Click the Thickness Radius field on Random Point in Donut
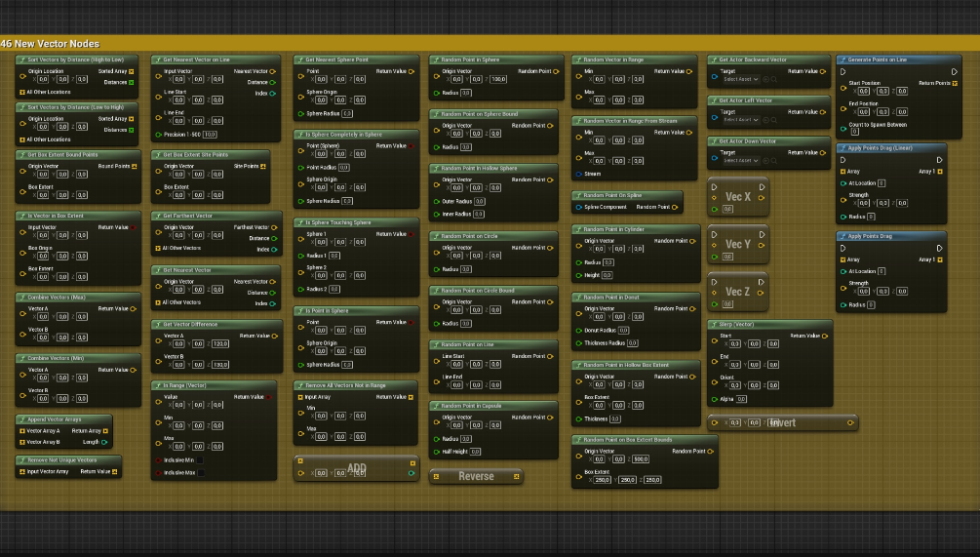Image resolution: width=980 pixels, height=557 pixels. pos(633,342)
